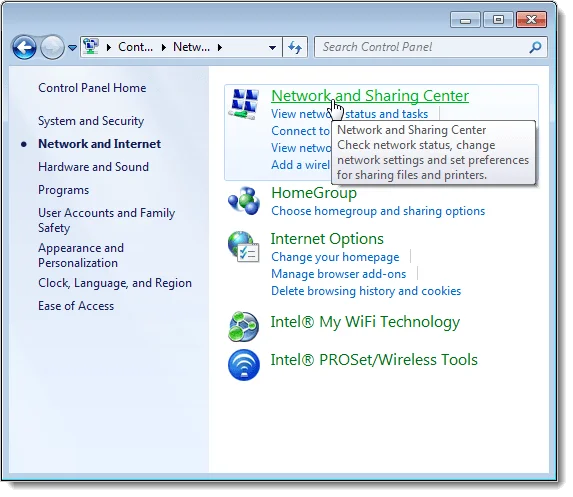Click View network status and tasks
The height and width of the screenshot is (497, 573).
(349, 114)
